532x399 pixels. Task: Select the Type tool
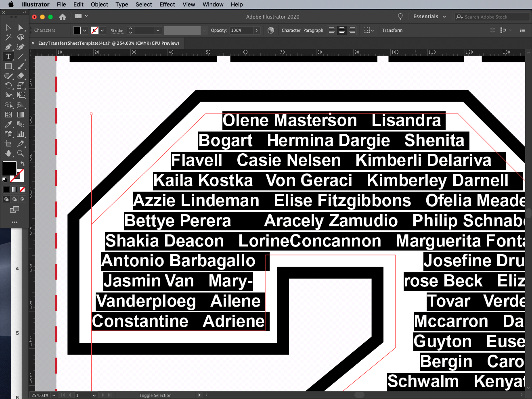[8, 56]
